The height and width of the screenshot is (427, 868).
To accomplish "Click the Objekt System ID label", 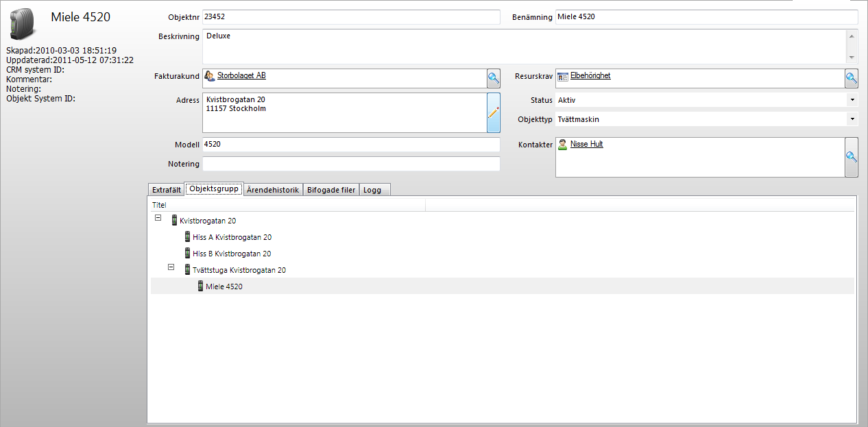I will point(40,98).
